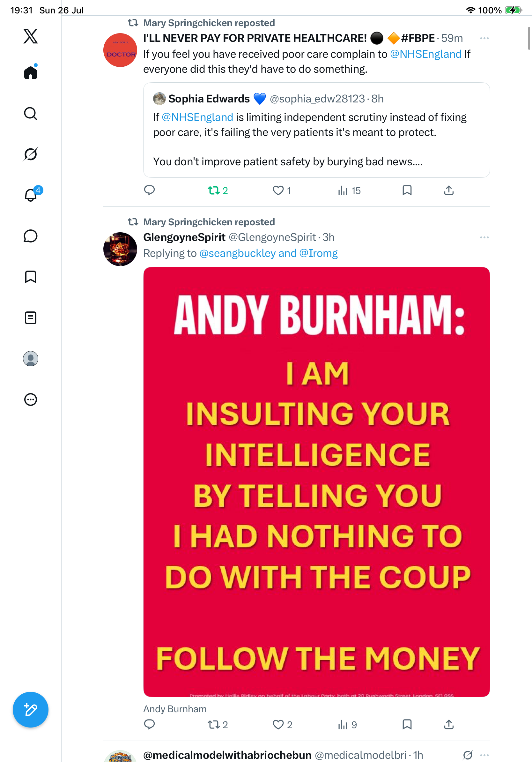This screenshot has width=532, height=762.
Task: Open more options for GlengoyneSpirit post
Action: coord(484,237)
